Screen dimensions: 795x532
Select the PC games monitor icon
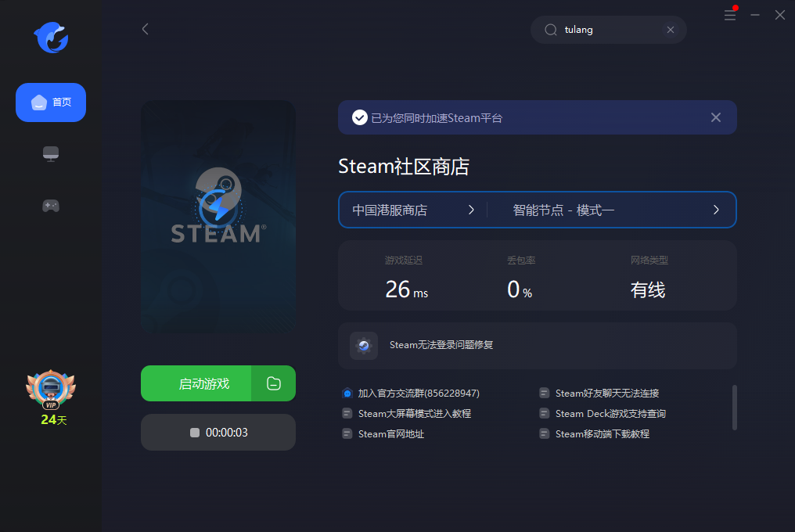tap(50, 154)
